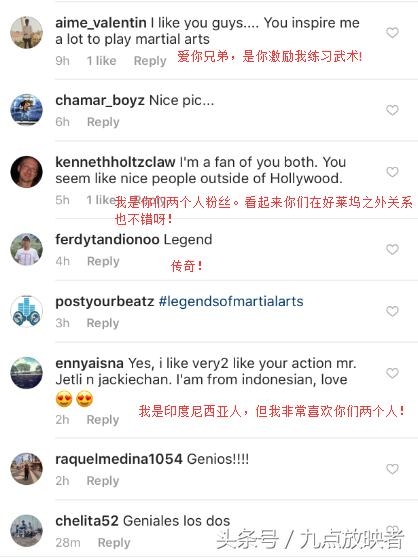
Task: Tap the heart beside chamar_boyz's comment
Action: tap(392, 110)
